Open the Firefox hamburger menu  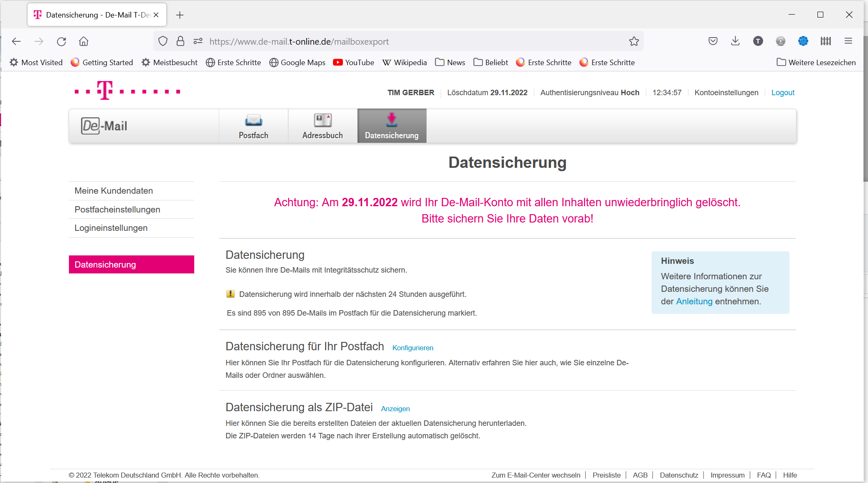(x=848, y=41)
